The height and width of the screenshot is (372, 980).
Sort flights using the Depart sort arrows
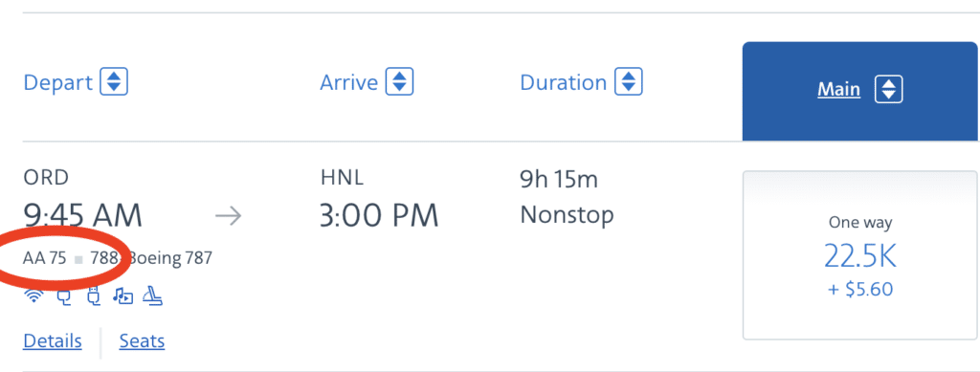coord(114,82)
